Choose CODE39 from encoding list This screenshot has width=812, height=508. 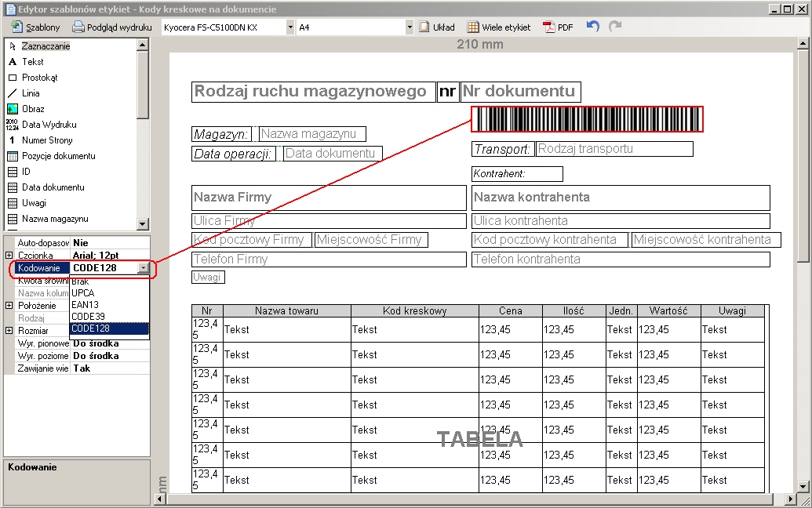[88, 317]
